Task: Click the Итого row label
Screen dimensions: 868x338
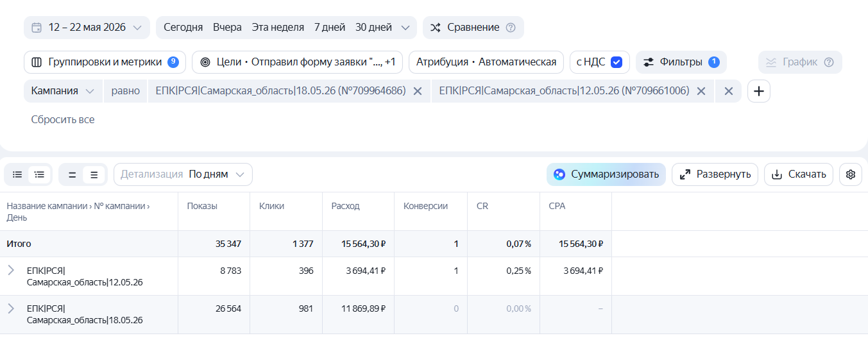Action: (x=19, y=244)
